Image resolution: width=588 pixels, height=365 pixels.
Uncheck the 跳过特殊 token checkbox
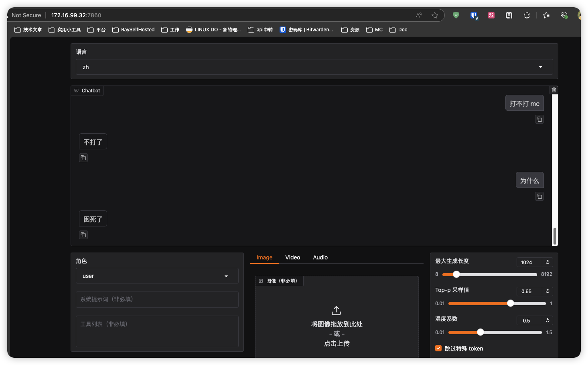click(x=438, y=348)
